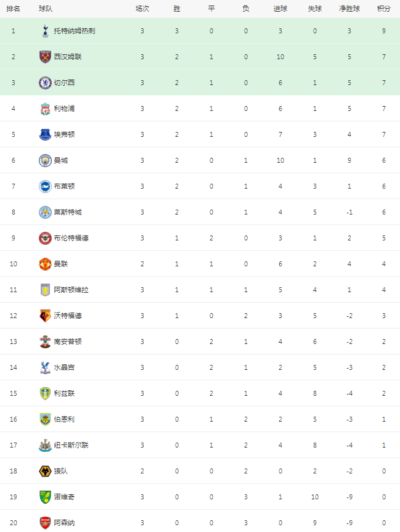This screenshot has width=400, height=532.
Task: Open the 阿斯顿维拉 team name link
Action: click(x=71, y=290)
